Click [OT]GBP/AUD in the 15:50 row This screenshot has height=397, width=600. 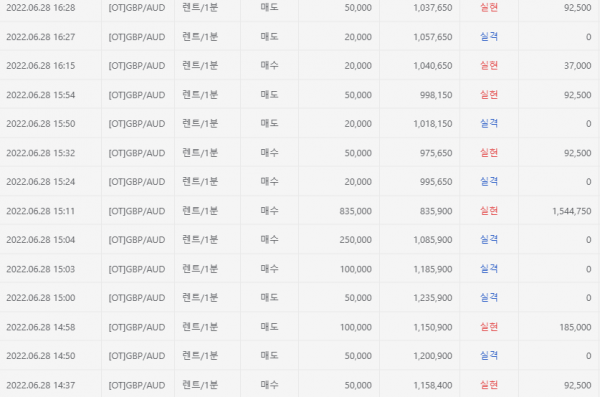coord(137,124)
